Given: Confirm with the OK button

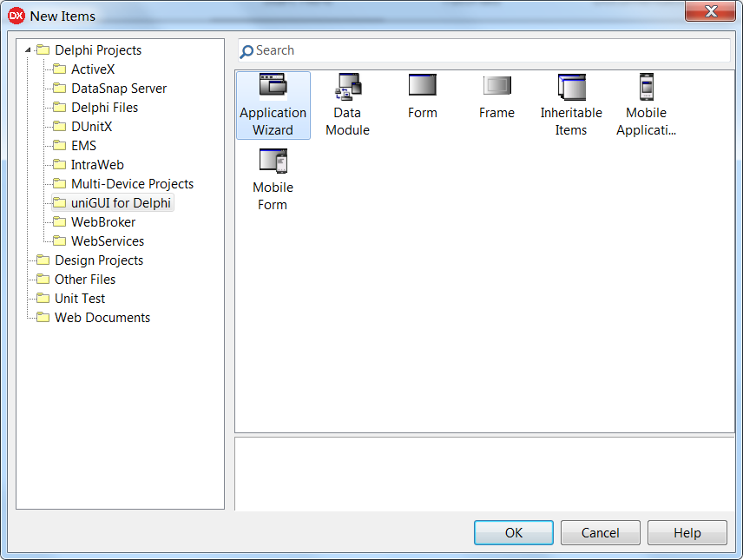Looking at the screenshot, I should pos(514,532).
